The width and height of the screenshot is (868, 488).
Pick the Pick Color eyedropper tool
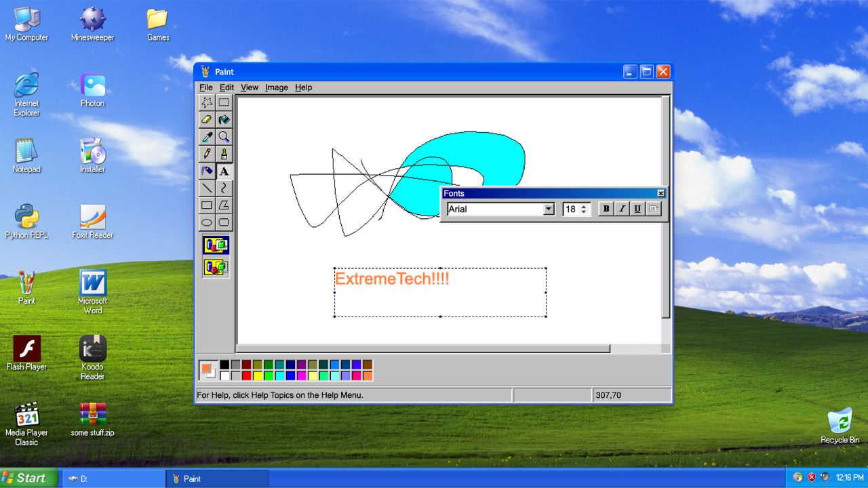click(207, 137)
